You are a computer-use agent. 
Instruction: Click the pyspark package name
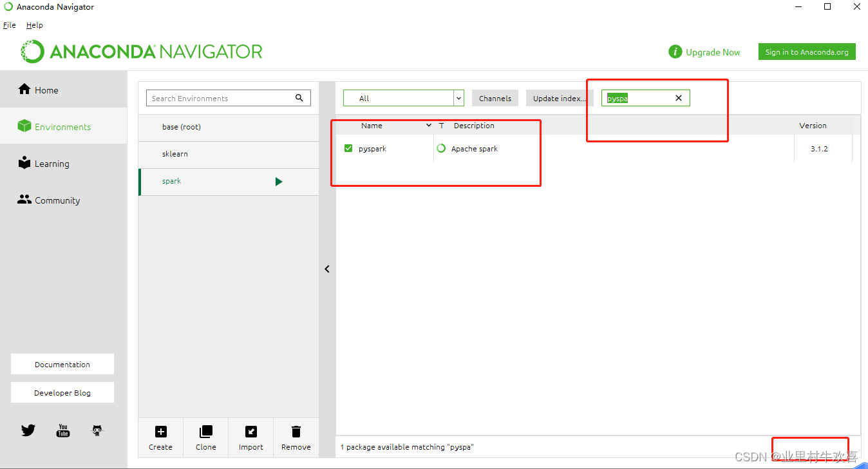click(x=372, y=149)
